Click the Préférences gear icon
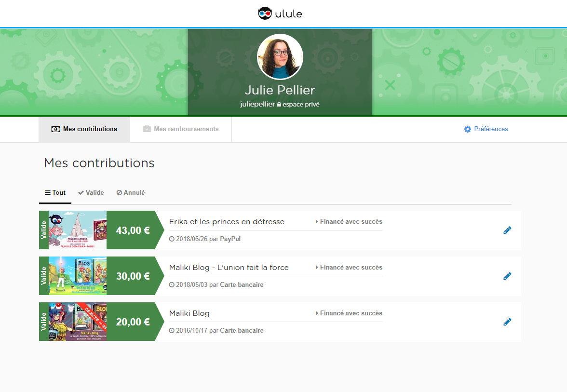The image size is (567, 392). click(467, 129)
